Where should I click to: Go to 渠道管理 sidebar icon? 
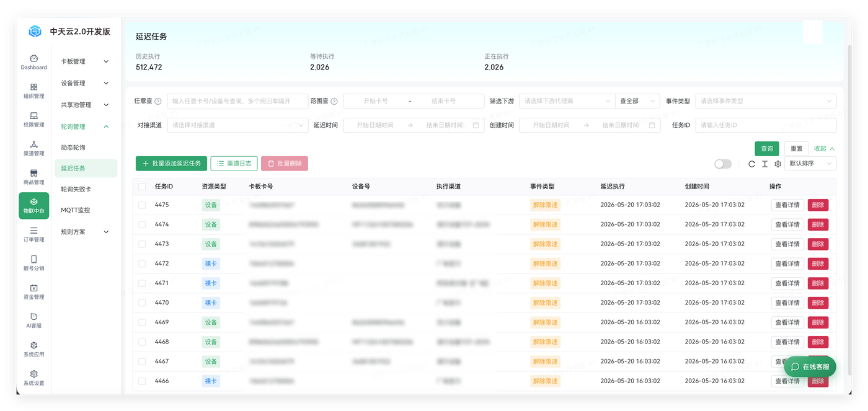33,148
